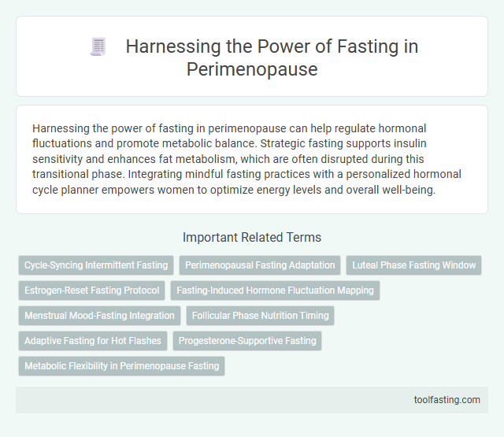Visit the toolfasting.com link

tap(447, 400)
